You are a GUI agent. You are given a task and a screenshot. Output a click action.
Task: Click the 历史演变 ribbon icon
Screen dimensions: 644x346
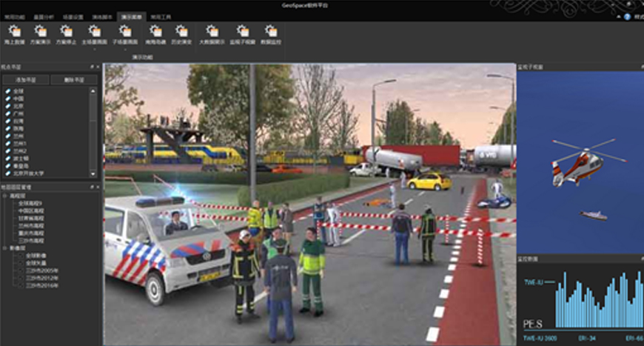coord(182,34)
